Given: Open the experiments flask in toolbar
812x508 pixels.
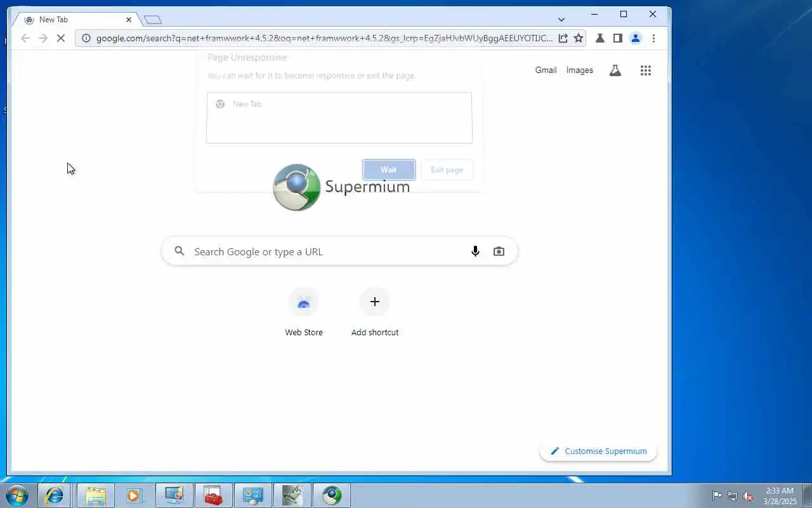Looking at the screenshot, I should coord(599,38).
